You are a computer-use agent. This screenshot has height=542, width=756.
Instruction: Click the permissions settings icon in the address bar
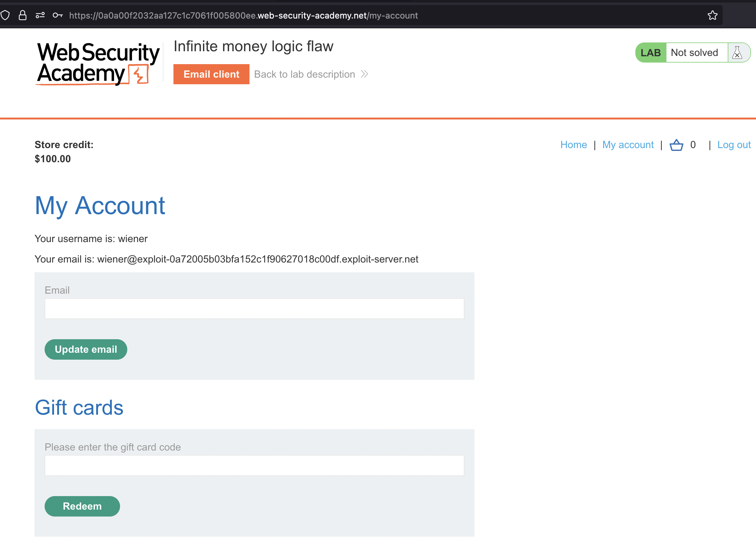click(40, 15)
